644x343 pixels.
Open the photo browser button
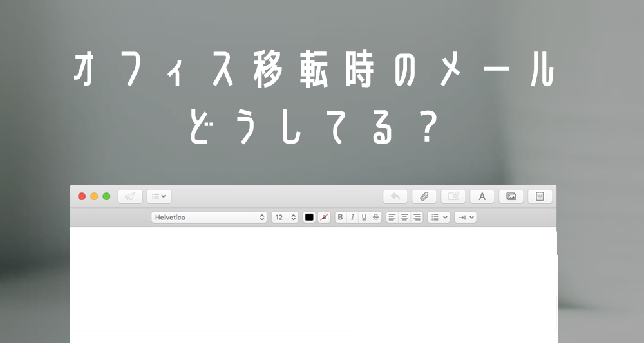coord(511,196)
